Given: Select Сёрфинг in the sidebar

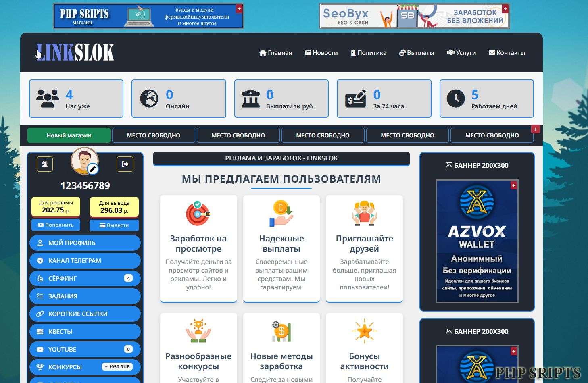Looking at the screenshot, I should point(85,279).
